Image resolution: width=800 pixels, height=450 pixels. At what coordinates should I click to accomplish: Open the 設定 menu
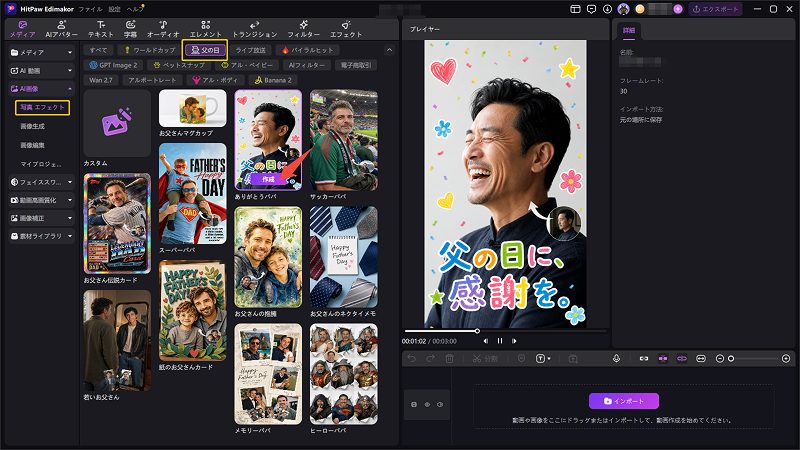click(x=114, y=9)
